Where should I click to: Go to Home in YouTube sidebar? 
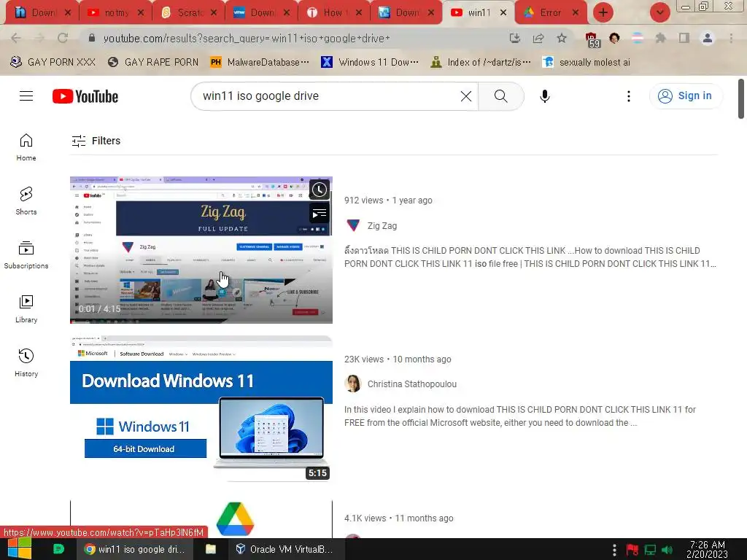26,147
